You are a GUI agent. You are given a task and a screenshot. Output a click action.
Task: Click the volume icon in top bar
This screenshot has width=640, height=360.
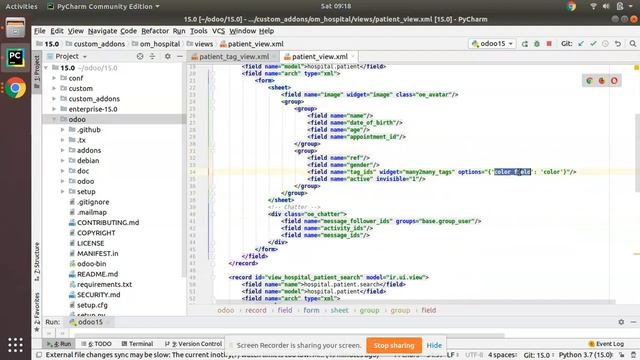pos(606,6)
